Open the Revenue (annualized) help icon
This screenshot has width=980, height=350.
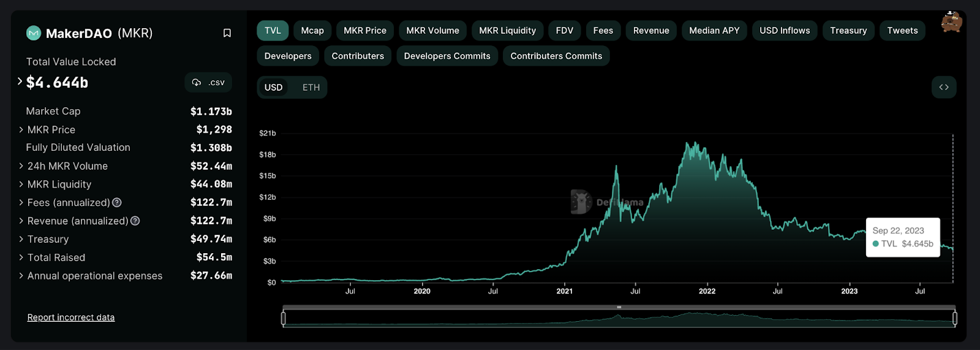click(x=135, y=221)
